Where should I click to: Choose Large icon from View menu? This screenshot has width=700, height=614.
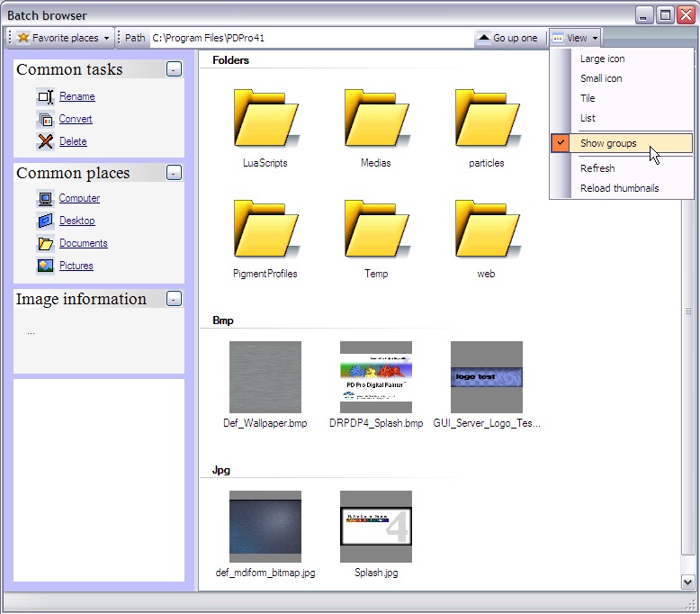(x=602, y=59)
